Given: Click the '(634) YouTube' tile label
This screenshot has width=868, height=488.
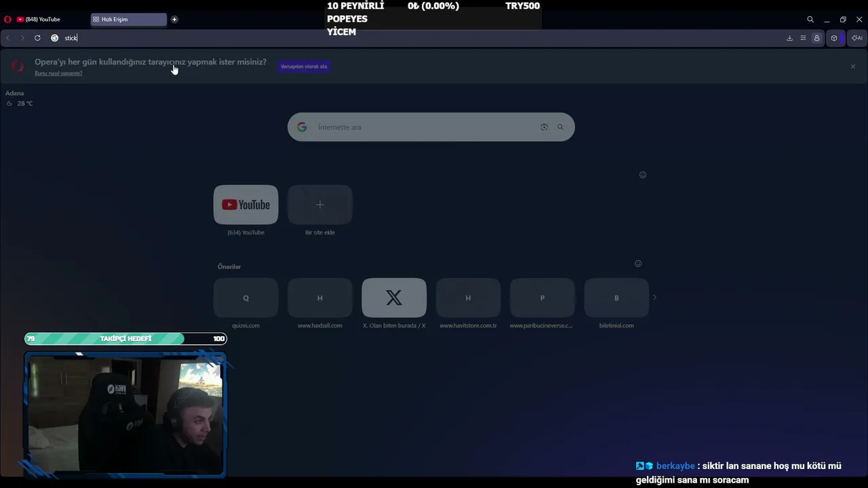Looking at the screenshot, I should 245,232.
